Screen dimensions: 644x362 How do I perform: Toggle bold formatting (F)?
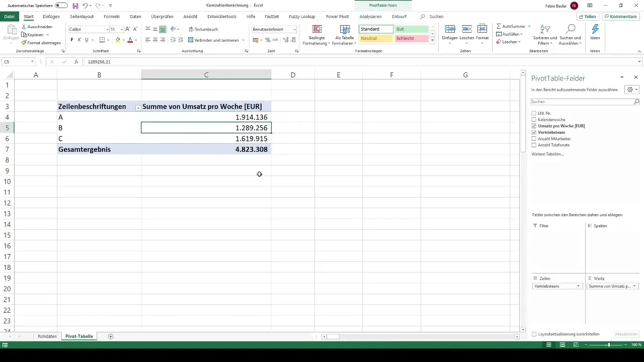click(72, 40)
